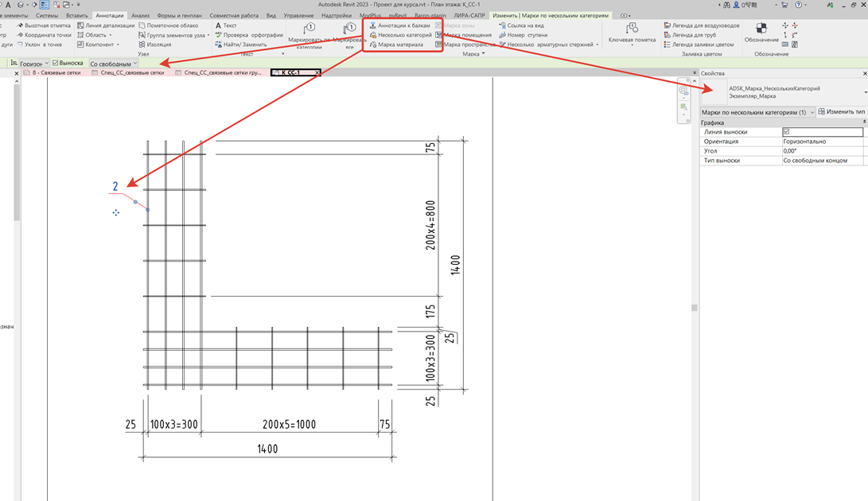Select Марка пространства tool
Viewport: 868px width, 501px height.
(465, 45)
